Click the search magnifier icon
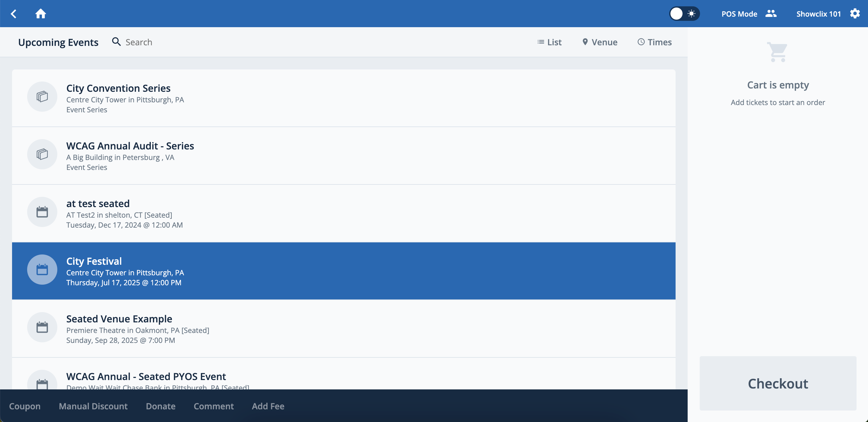Screen dimensions: 868x422 116,42
